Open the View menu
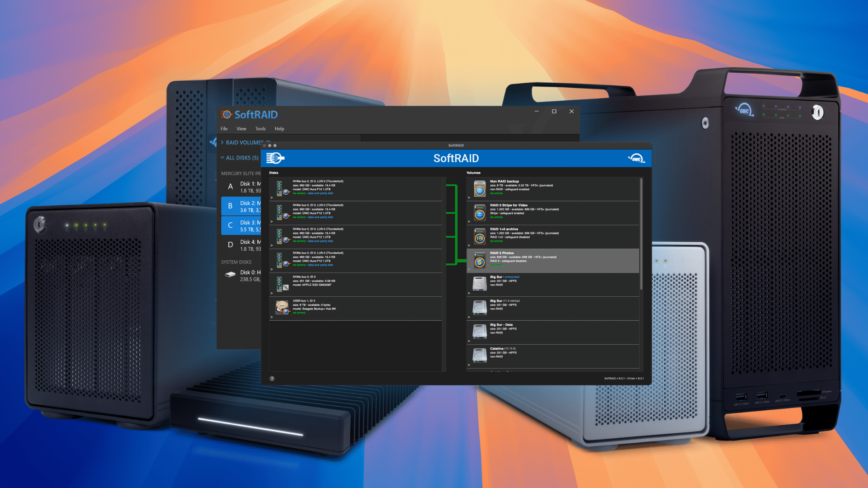The image size is (868, 488). pyautogui.click(x=241, y=129)
